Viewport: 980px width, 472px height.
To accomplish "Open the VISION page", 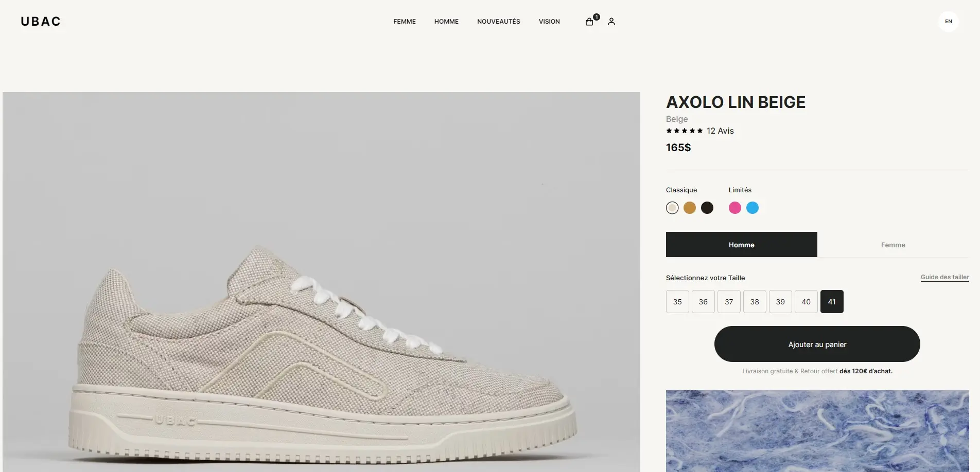I will (549, 22).
